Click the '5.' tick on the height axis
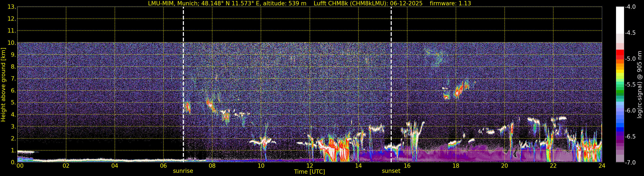Image resolution: width=644 pixels, height=176 pixels. (x=13, y=103)
